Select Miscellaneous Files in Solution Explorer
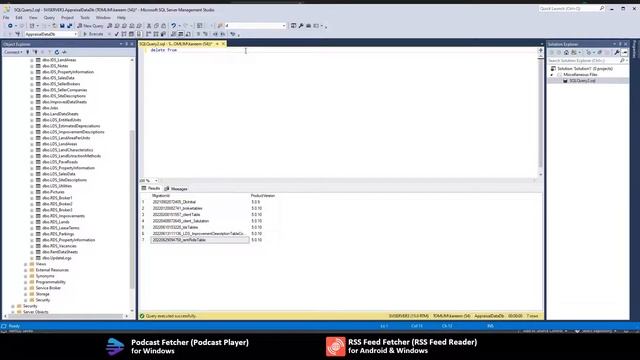Screen dimensions: 640x360 [x=580, y=75]
